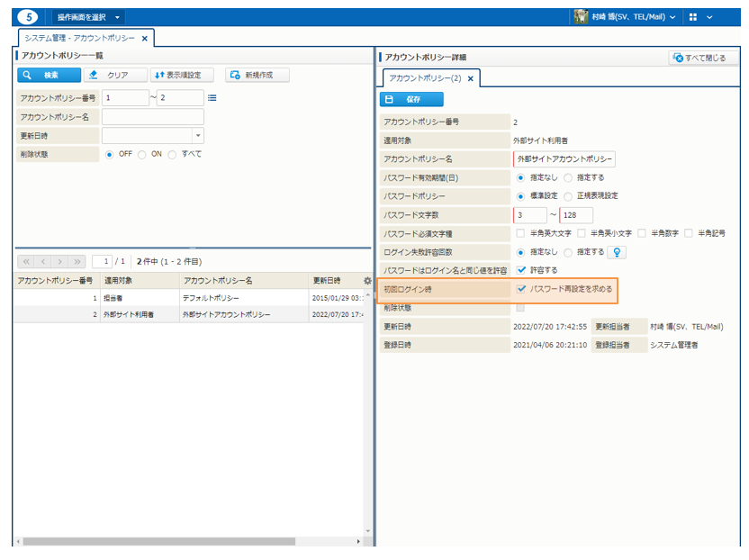Close the アカウントポリシー(2) detail tab
This screenshot has width=749, height=560.
tap(470, 79)
